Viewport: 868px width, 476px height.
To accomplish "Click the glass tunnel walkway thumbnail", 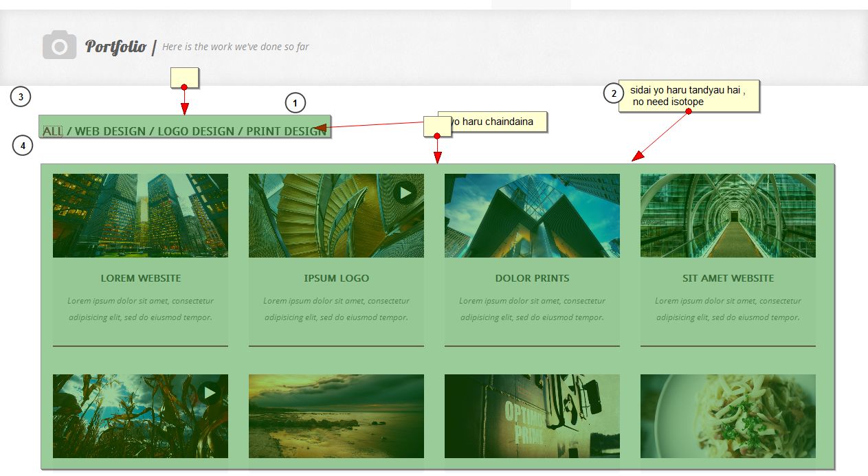I will point(728,216).
